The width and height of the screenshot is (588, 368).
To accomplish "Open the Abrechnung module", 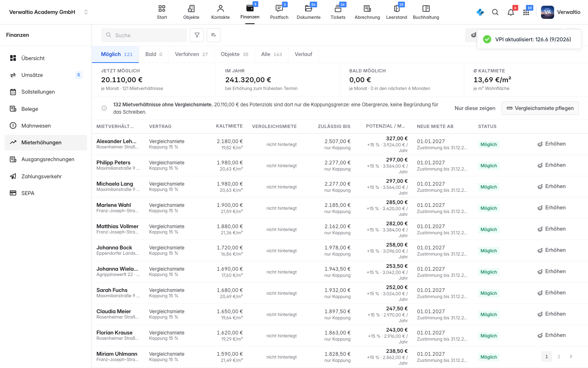I will [367, 12].
